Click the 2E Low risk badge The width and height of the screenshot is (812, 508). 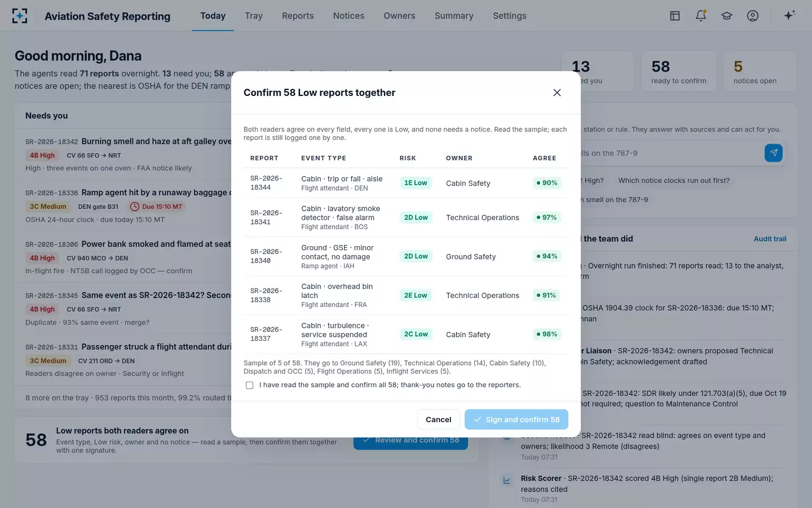[x=416, y=295]
